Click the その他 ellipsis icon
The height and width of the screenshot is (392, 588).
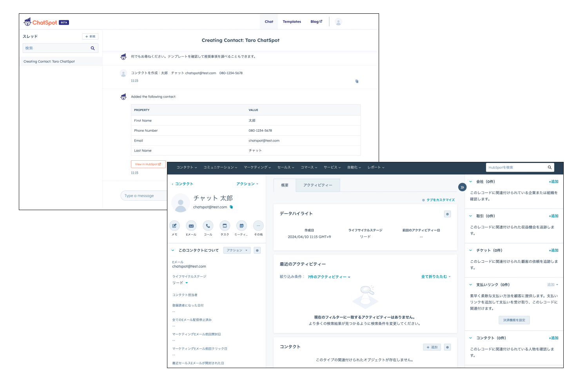click(x=258, y=226)
